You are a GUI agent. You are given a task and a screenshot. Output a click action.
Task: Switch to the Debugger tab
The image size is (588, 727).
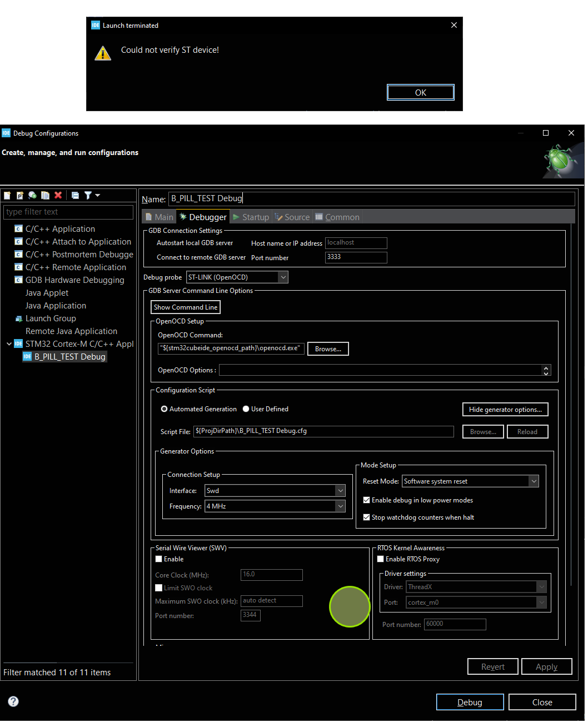click(x=203, y=217)
